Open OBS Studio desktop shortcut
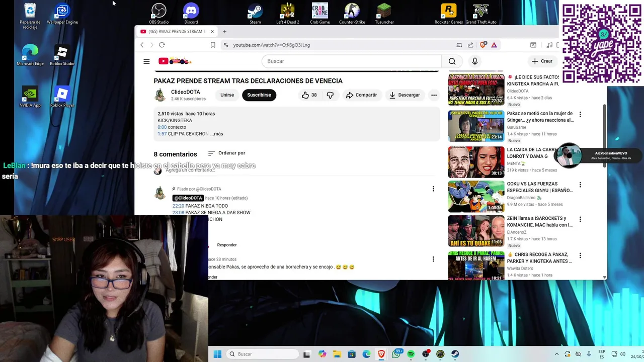Screen dimensions: 644x362 158,14
